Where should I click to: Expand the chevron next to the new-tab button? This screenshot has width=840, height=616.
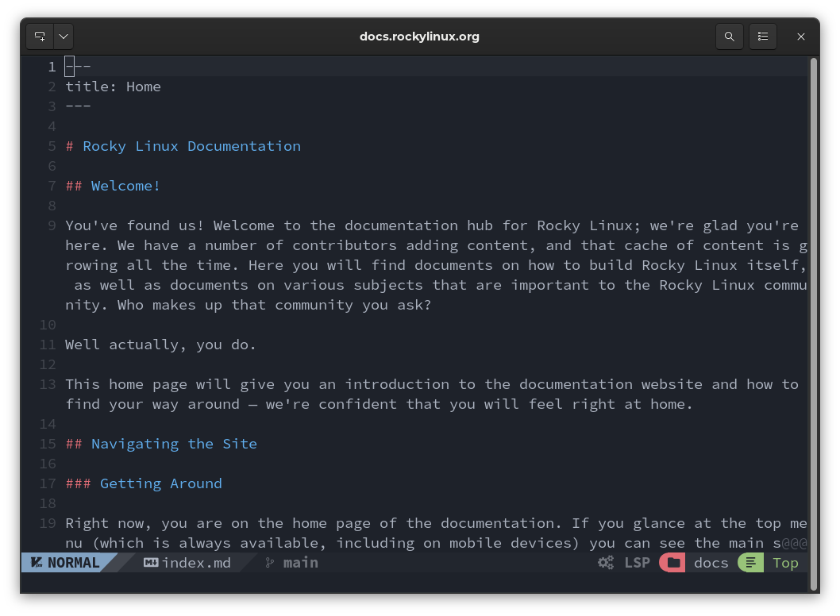coord(63,36)
